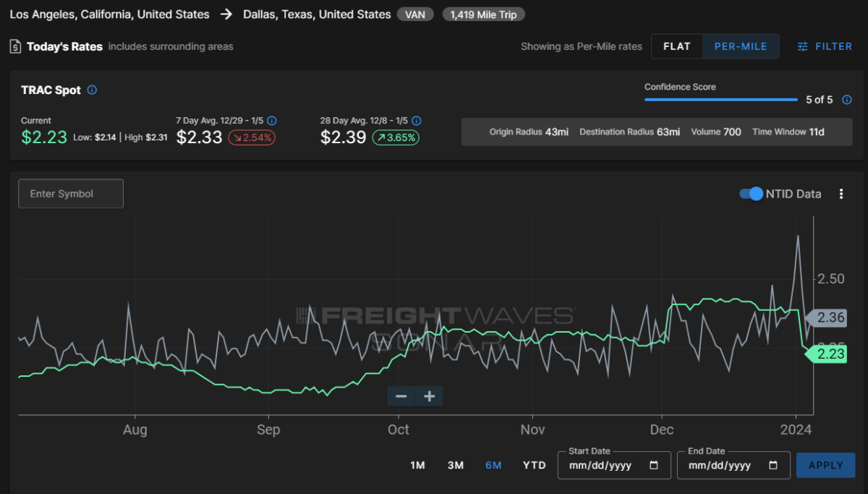Click the 7 Day Avg. info icon
The image size is (868, 494).
pyautogui.click(x=272, y=121)
